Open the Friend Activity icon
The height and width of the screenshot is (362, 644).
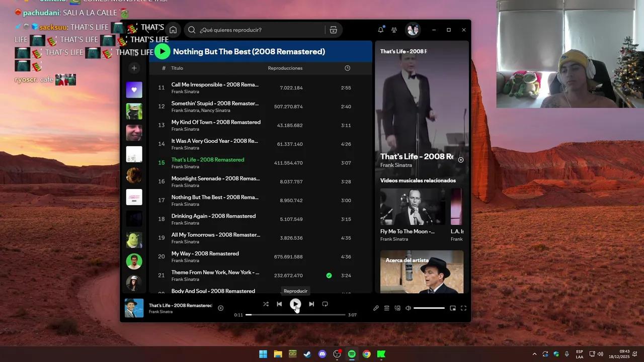[394, 30]
